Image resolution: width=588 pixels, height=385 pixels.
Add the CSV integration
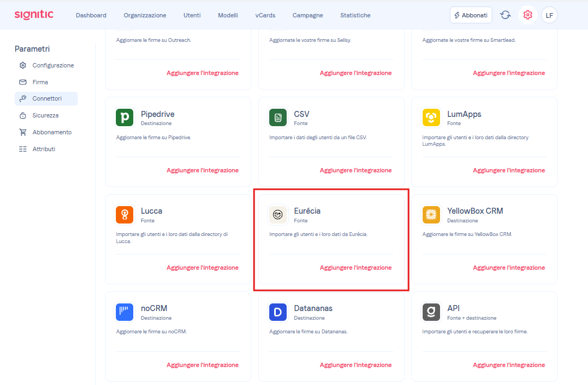click(356, 170)
